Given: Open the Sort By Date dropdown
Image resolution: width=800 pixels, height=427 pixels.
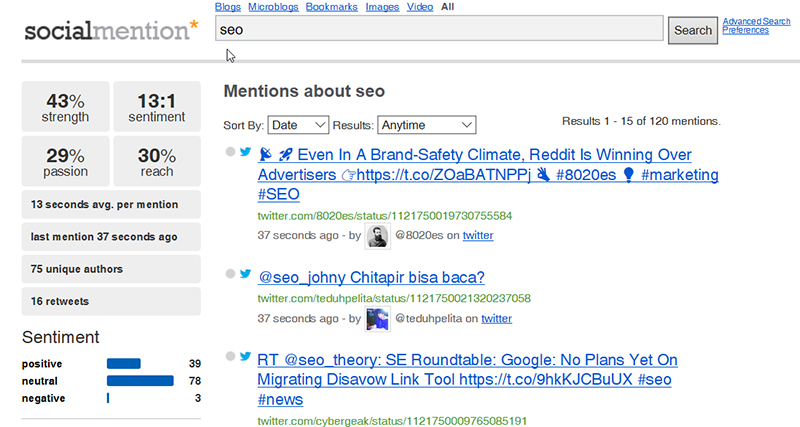Looking at the screenshot, I should (298, 125).
